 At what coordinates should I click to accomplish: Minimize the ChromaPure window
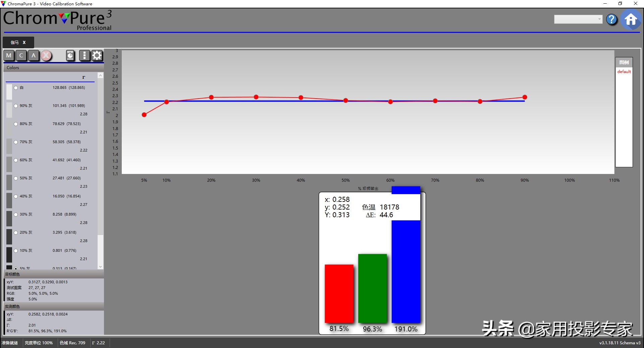(605, 4)
